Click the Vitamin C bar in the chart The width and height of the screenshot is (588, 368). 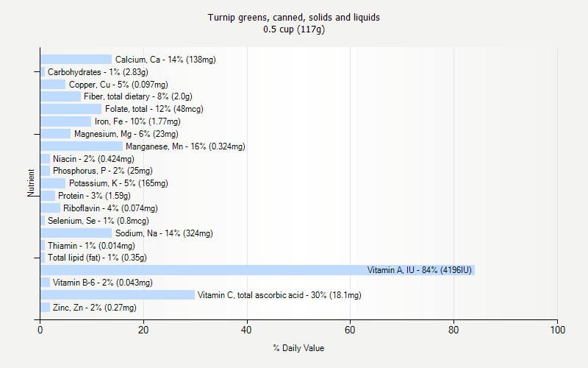118,295
